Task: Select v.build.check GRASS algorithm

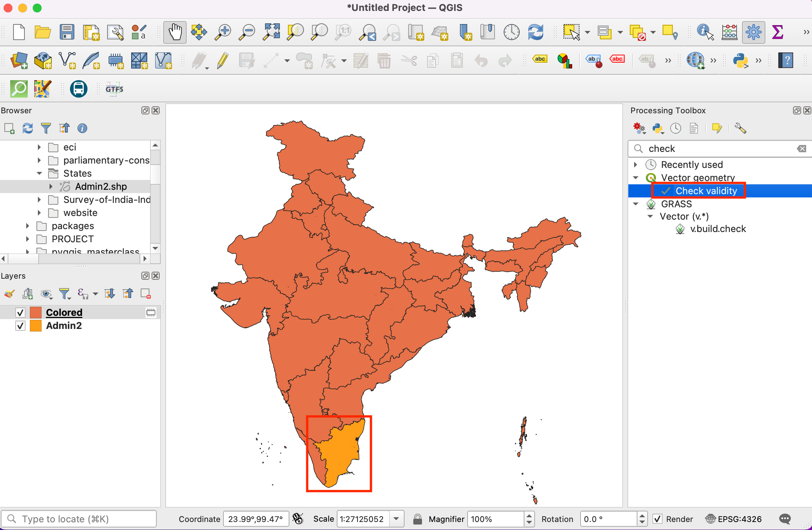Action: pos(718,229)
